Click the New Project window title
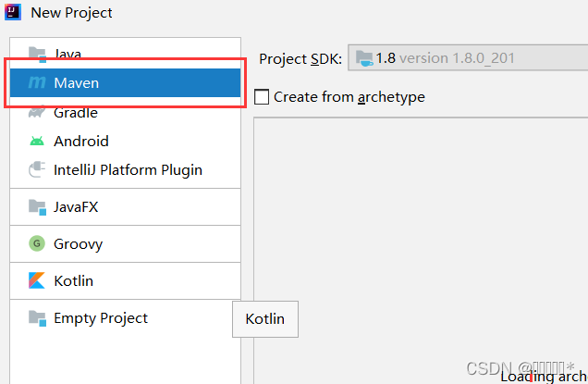The width and height of the screenshot is (588, 384). (71, 13)
